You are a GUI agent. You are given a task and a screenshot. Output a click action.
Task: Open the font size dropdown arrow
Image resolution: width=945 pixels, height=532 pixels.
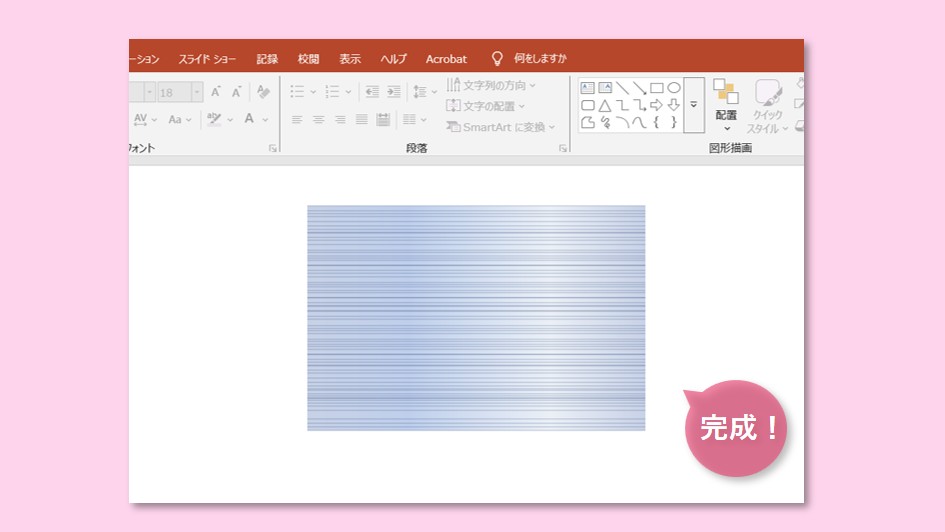(197, 92)
